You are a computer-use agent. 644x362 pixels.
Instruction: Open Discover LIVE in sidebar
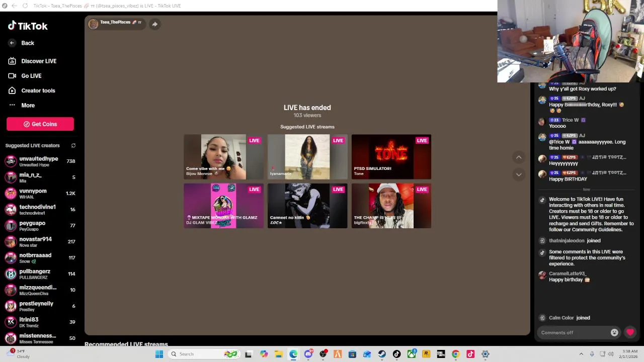point(32,61)
